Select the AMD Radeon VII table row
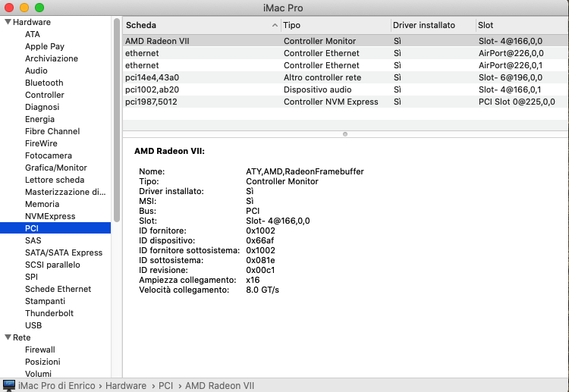The width and height of the screenshot is (569, 392). tap(345, 41)
